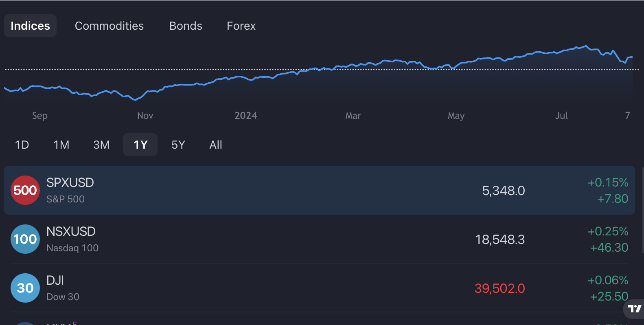Click the Dow 30 description text
The width and height of the screenshot is (644, 325).
63,297
